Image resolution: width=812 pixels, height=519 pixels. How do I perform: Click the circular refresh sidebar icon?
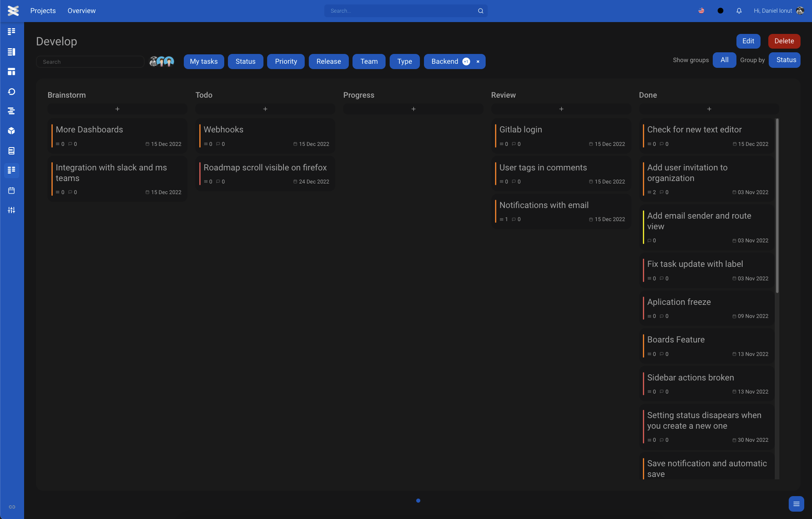tap(11, 92)
